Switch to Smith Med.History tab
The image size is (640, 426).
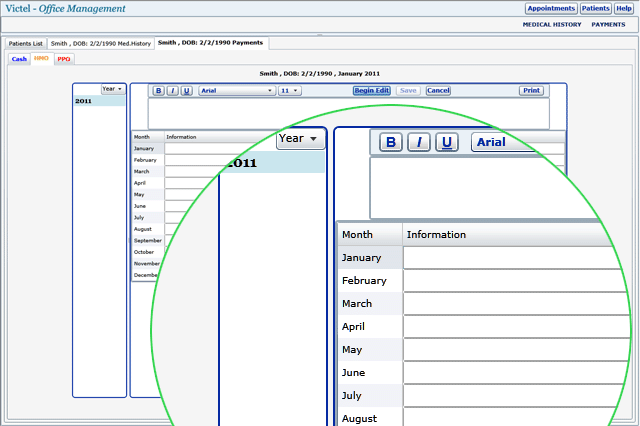point(100,44)
